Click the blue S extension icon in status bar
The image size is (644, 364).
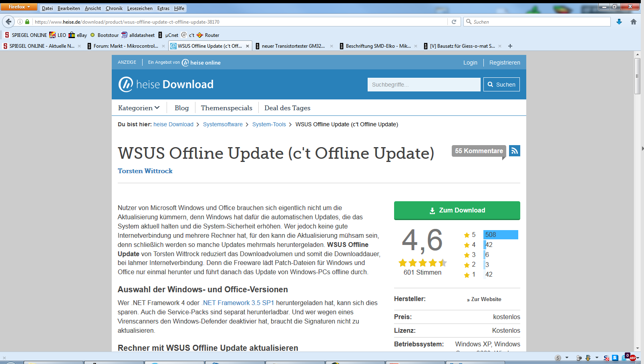615,358
